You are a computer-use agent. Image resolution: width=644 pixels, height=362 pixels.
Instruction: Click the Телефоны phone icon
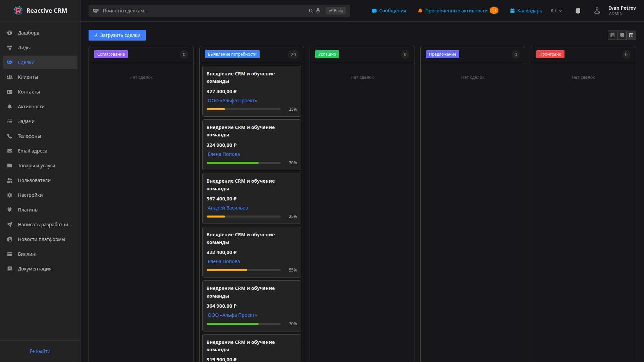coord(10,136)
